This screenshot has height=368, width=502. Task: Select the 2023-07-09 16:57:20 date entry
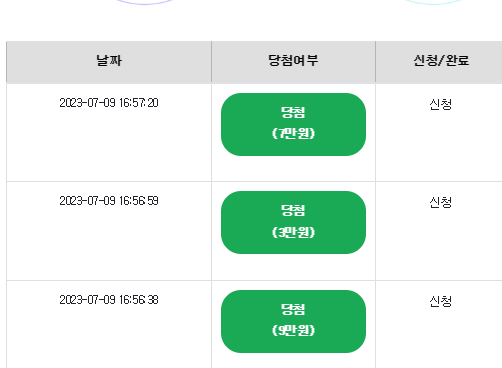[x=109, y=103]
